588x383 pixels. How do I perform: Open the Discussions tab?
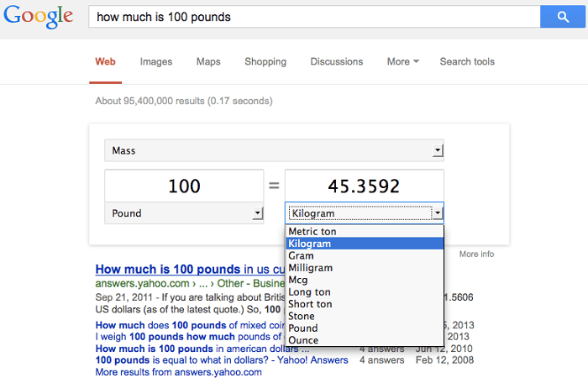(337, 61)
